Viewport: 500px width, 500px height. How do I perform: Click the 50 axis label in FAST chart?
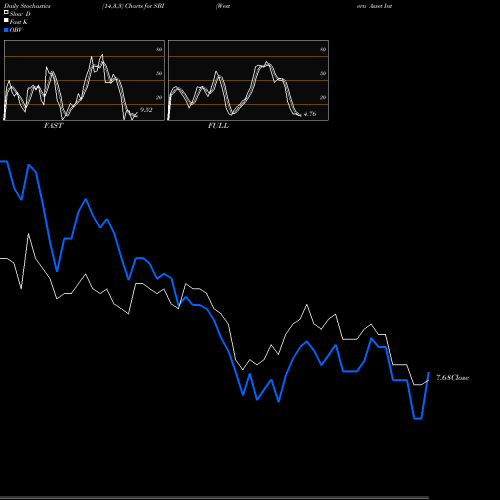(x=159, y=73)
